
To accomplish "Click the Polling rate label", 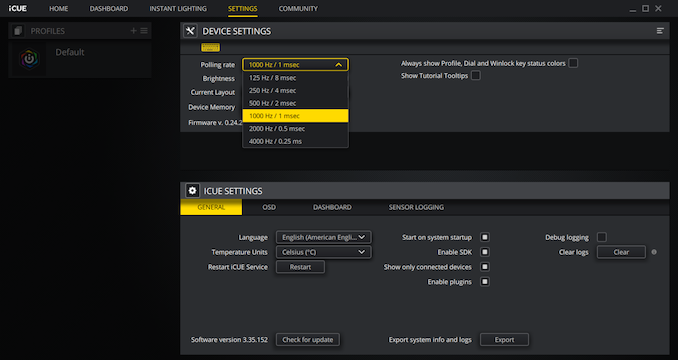I will (217, 65).
